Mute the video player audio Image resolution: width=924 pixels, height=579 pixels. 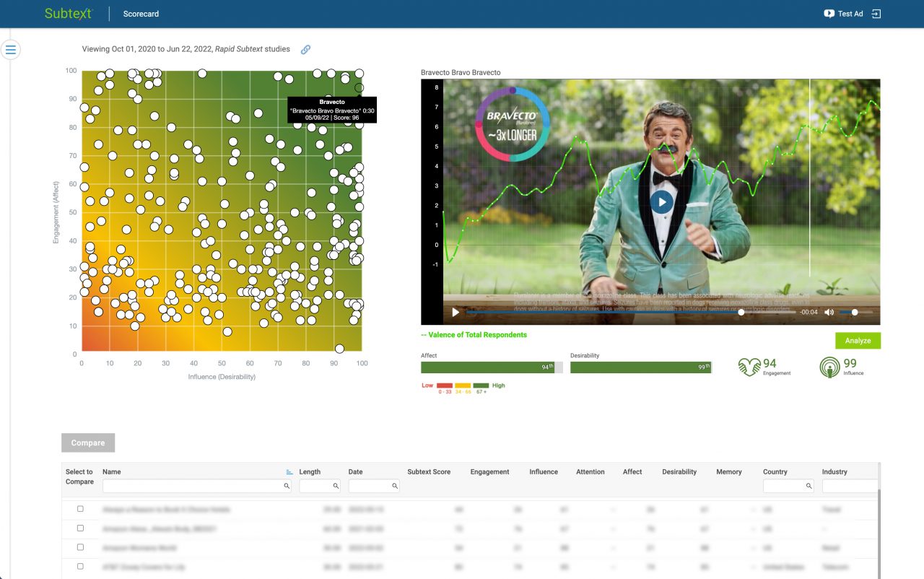click(829, 313)
